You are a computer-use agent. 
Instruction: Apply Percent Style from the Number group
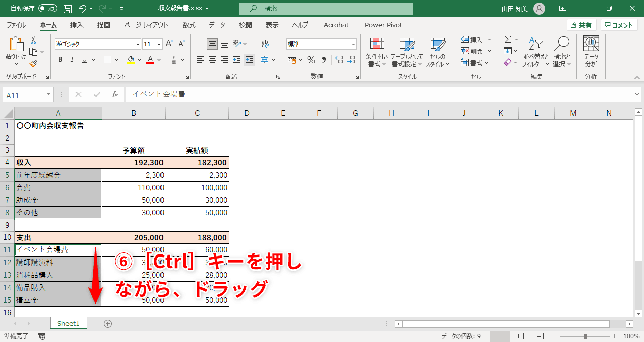click(311, 60)
